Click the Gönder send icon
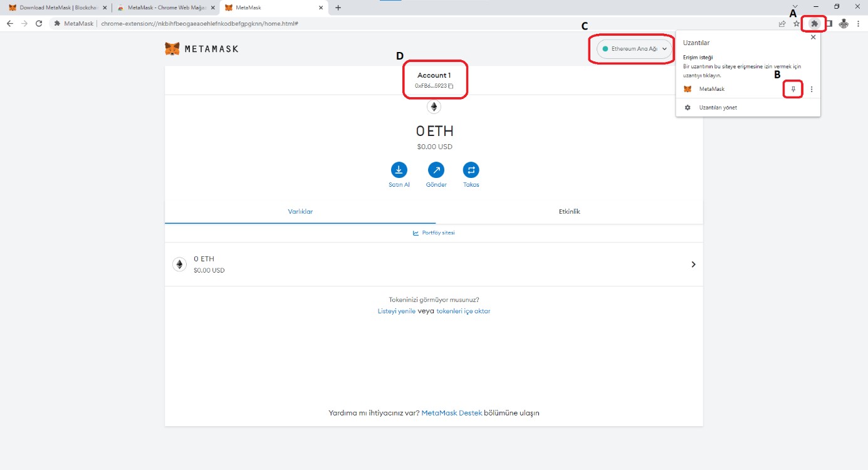This screenshot has width=868, height=470. (436, 170)
